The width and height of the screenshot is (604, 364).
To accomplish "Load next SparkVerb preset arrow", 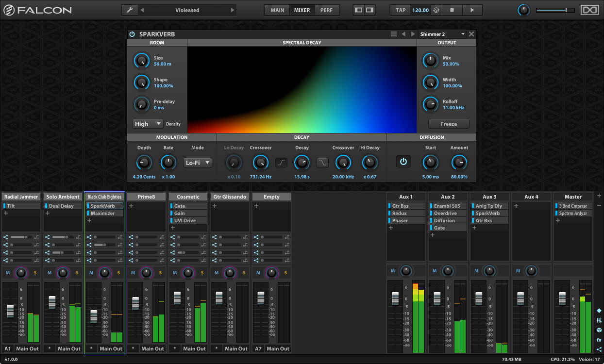I will point(413,34).
